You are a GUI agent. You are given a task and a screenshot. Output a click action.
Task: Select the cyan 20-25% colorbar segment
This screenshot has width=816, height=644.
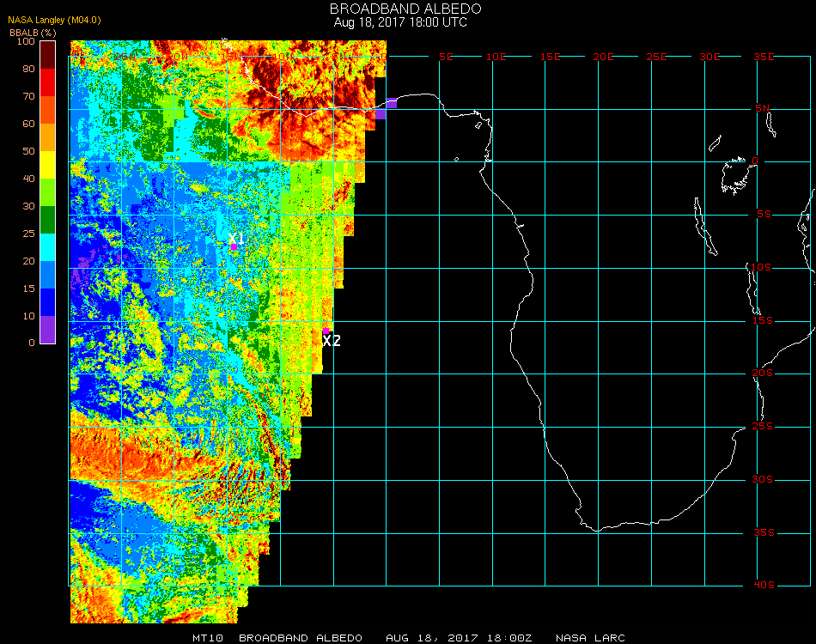coord(48,247)
